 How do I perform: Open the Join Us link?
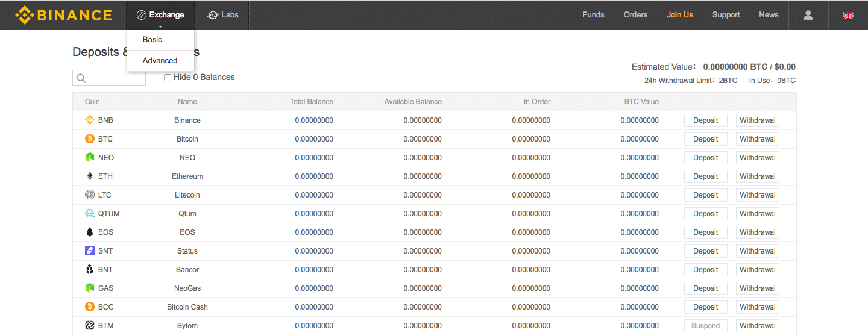coord(680,15)
